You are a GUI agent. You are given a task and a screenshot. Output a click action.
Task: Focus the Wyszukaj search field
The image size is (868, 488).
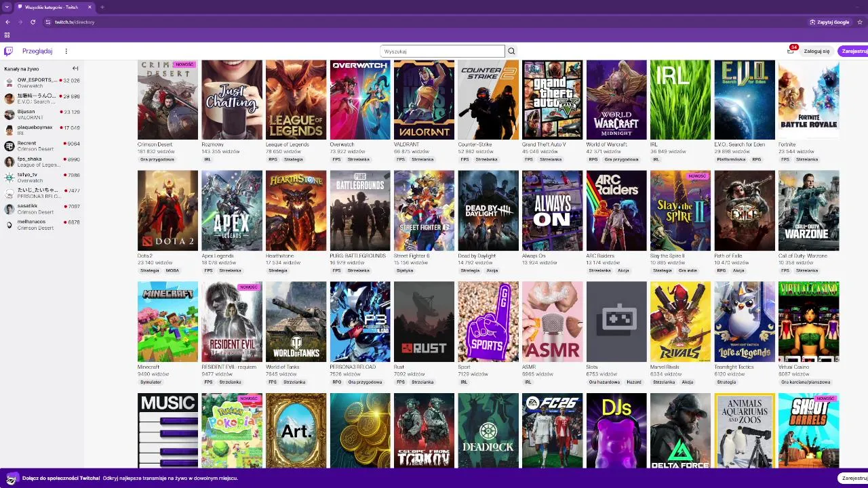pyautogui.click(x=442, y=51)
